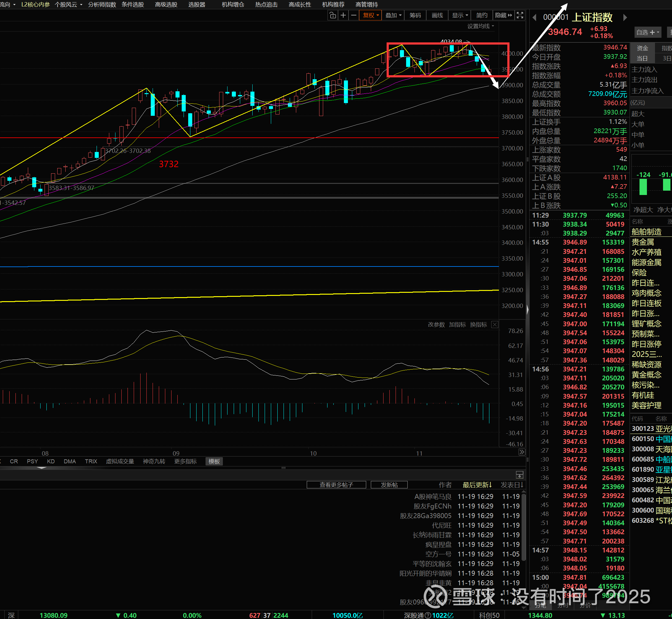Expand the 设置均线 dropdown
672x619 pixels.
480,26
